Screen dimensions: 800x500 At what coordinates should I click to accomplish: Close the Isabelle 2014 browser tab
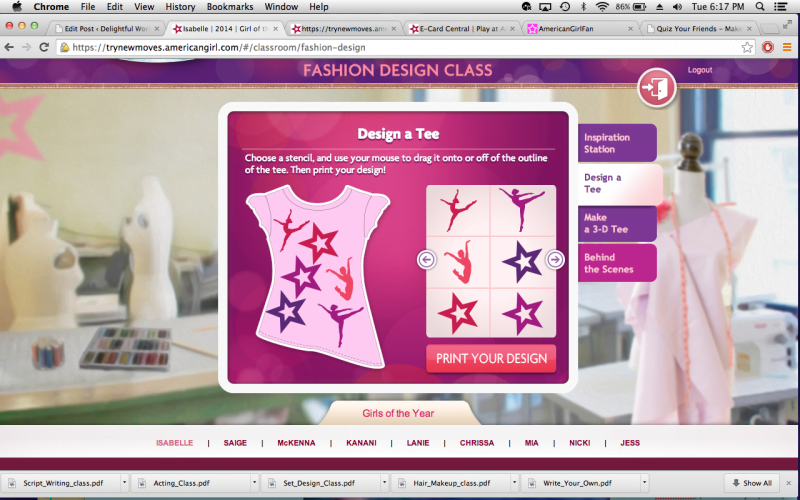276,29
